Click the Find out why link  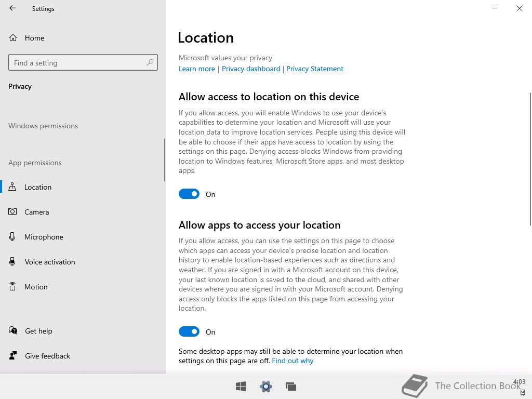pyautogui.click(x=292, y=361)
